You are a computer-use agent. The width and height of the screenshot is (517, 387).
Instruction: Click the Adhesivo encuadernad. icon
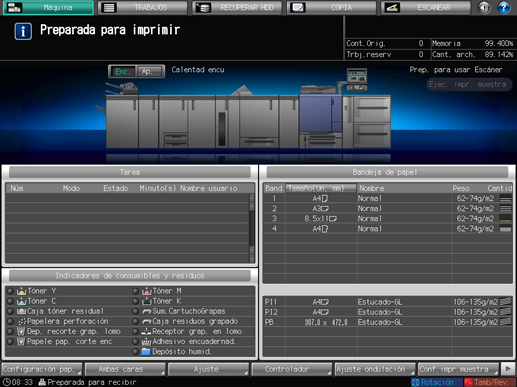click(146, 342)
